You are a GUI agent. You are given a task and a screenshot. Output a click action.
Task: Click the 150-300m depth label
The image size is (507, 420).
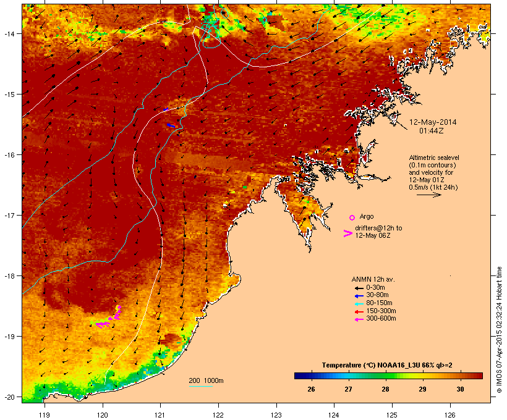click(381, 311)
